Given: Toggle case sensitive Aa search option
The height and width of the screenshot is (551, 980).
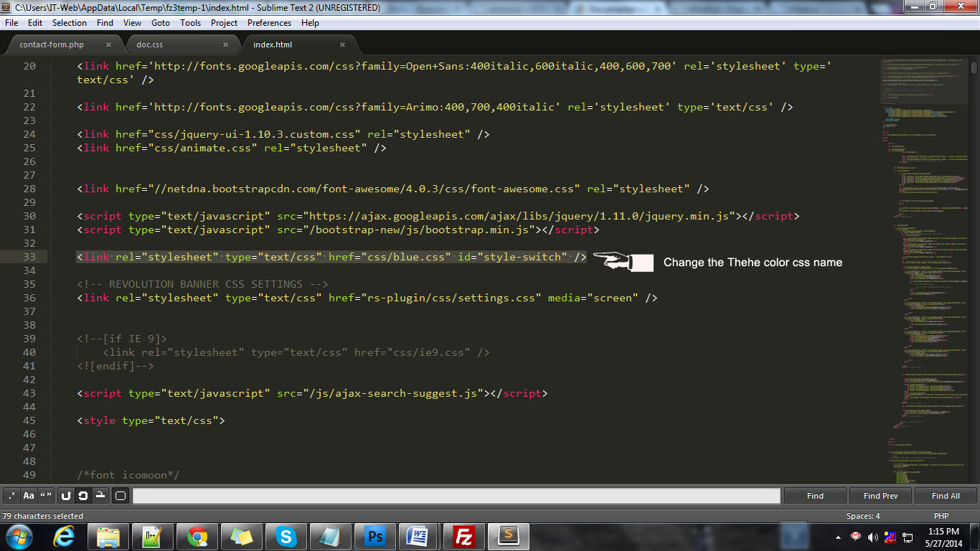Looking at the screenshot, I should pos(29,496).
